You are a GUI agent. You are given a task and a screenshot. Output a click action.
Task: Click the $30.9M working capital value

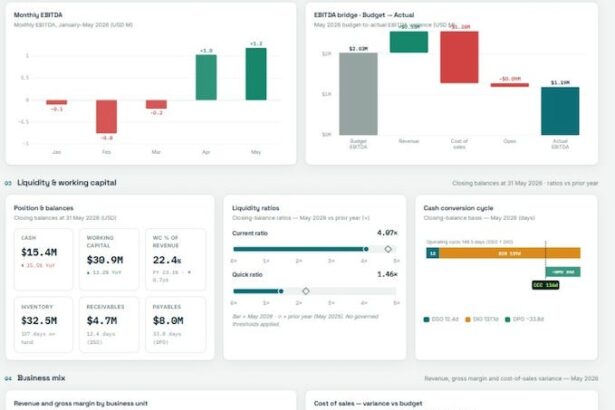(105, 260)
